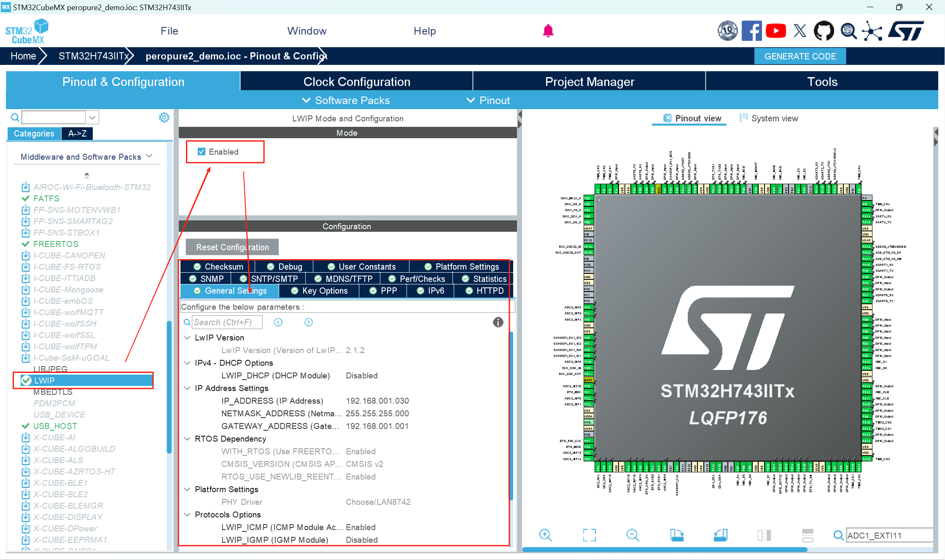
Task: Click the Reset Configuration button
Action: tap(232, 247)
